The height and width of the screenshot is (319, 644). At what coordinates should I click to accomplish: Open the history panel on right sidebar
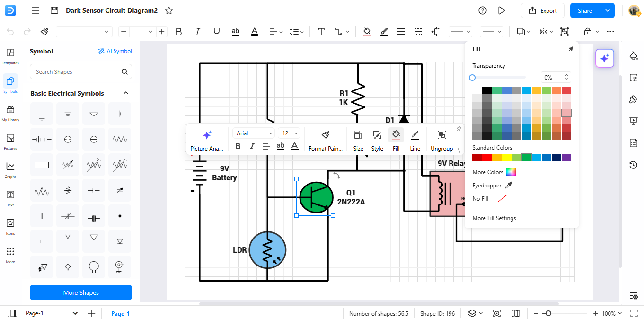tap(634, 165)
